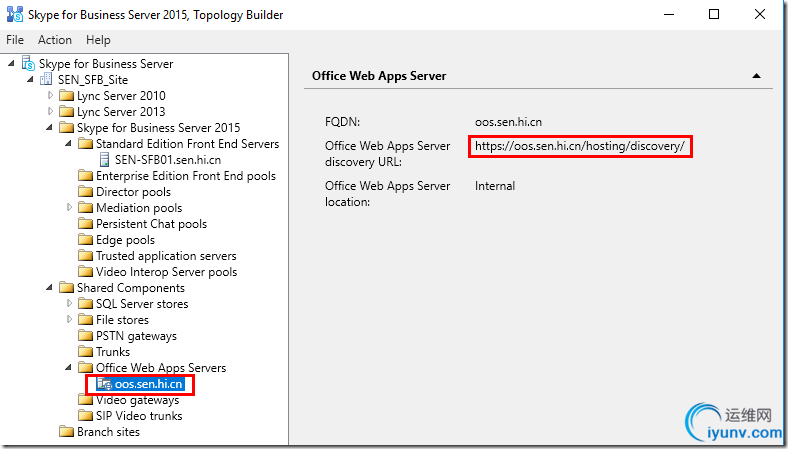Click the PSTN gateways folder icon

click(85, 336)
